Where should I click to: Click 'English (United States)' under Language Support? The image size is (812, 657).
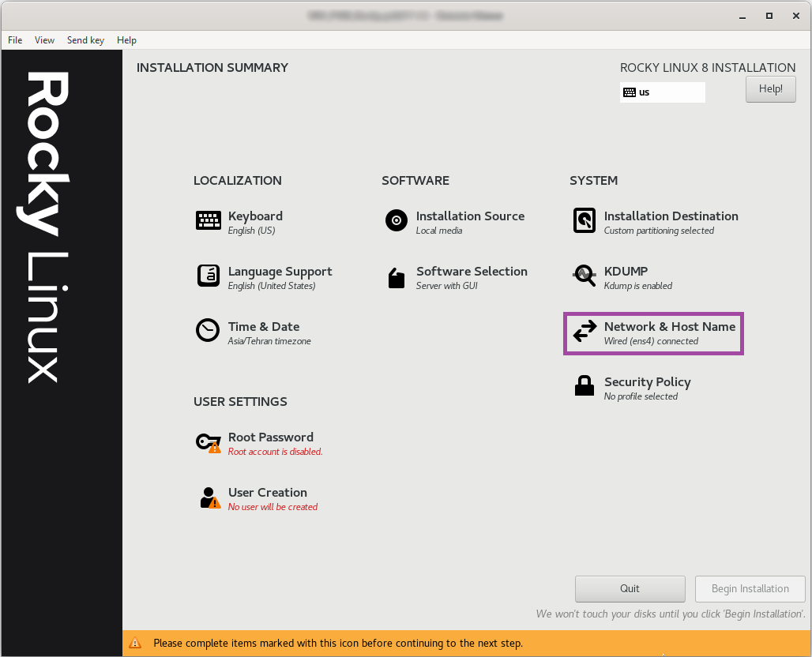click(x=272, y=286)
